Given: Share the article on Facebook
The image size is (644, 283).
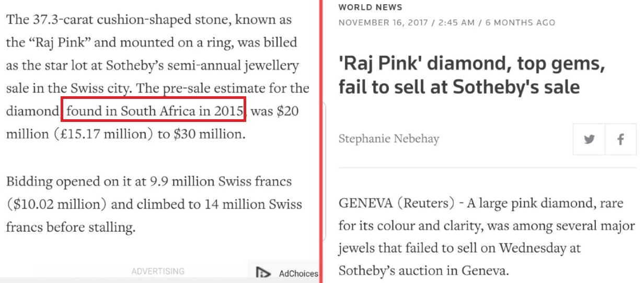Looking at the screenshot, I should coord(621,139).
